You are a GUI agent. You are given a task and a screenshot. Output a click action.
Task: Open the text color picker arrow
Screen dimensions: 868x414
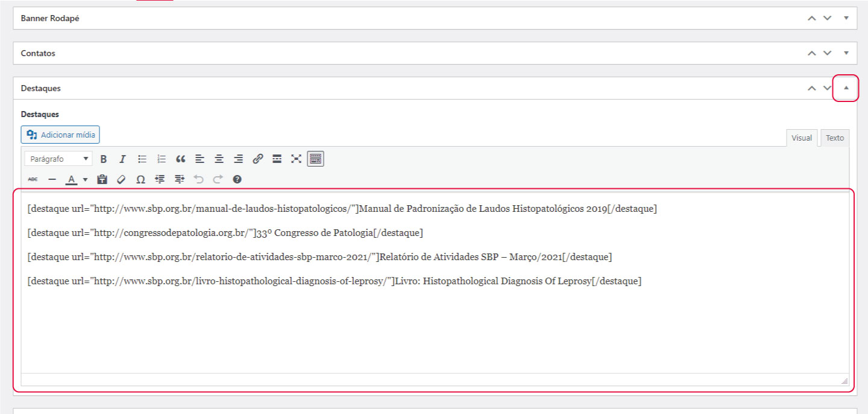coord(85,179)
